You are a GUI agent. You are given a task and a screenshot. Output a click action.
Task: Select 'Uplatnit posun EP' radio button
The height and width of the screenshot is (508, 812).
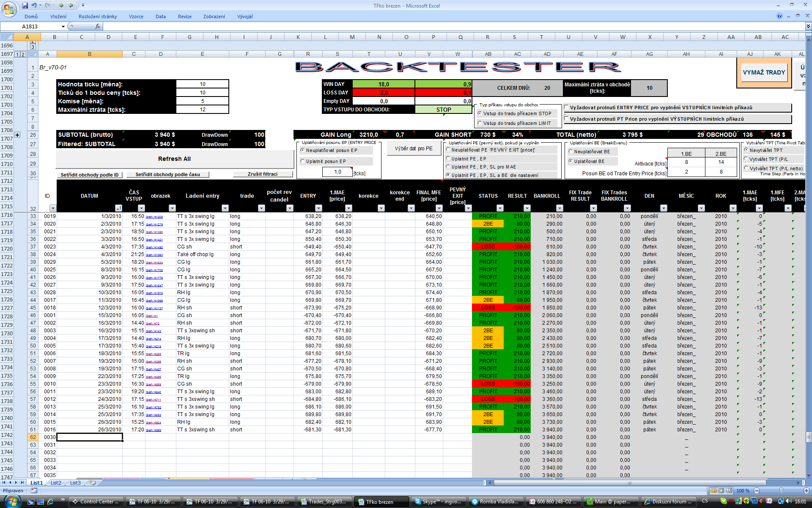[x=302, y=161]
